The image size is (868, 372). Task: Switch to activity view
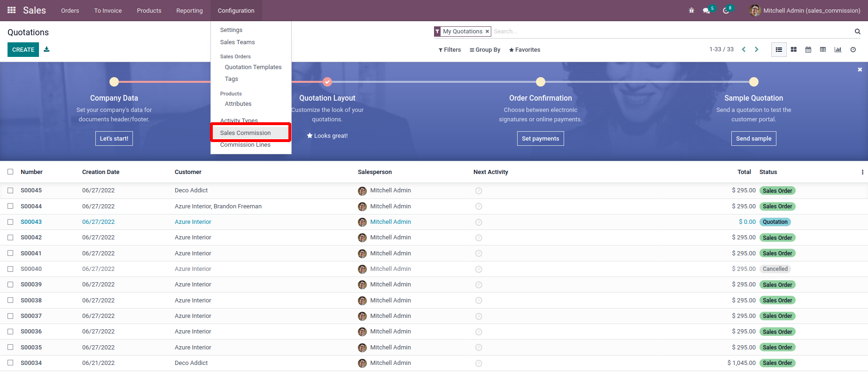[853, 49]
